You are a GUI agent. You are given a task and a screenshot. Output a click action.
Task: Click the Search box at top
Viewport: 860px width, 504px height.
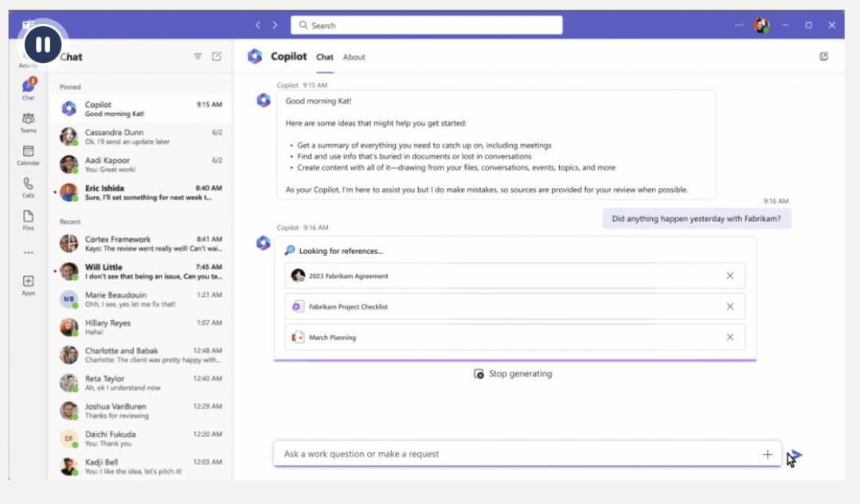coord(427,25)
